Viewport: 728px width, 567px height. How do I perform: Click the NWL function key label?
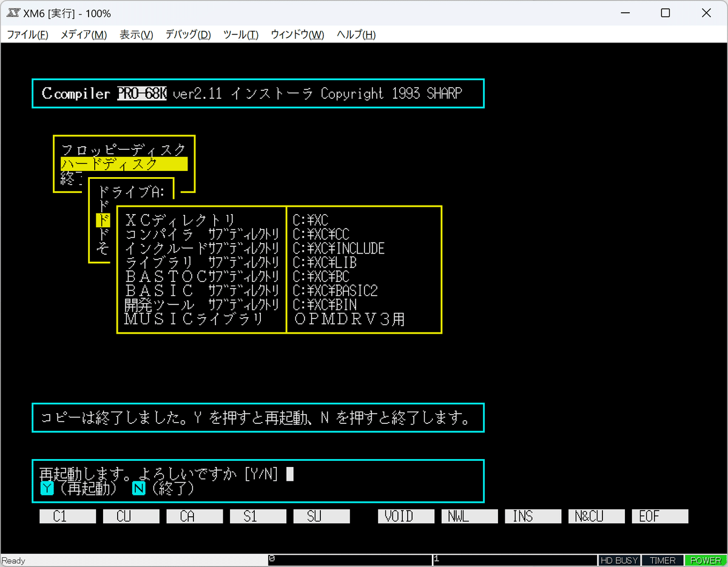[470, 517]
